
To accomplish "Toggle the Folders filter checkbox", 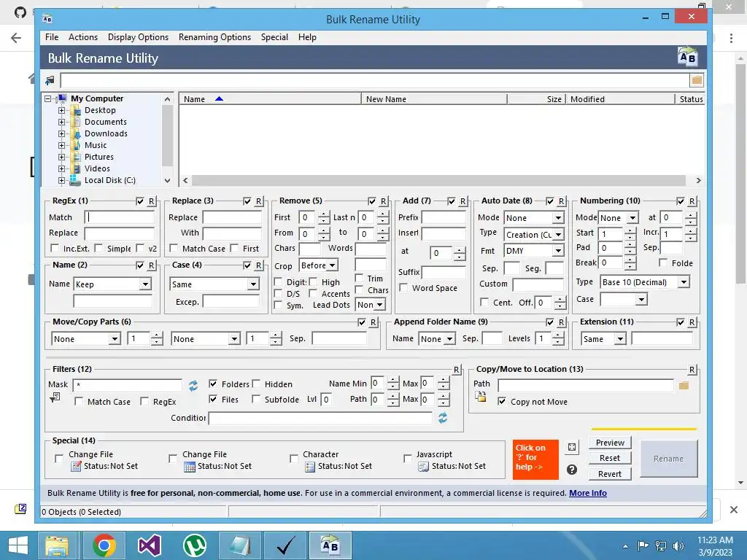I will 213,384.
